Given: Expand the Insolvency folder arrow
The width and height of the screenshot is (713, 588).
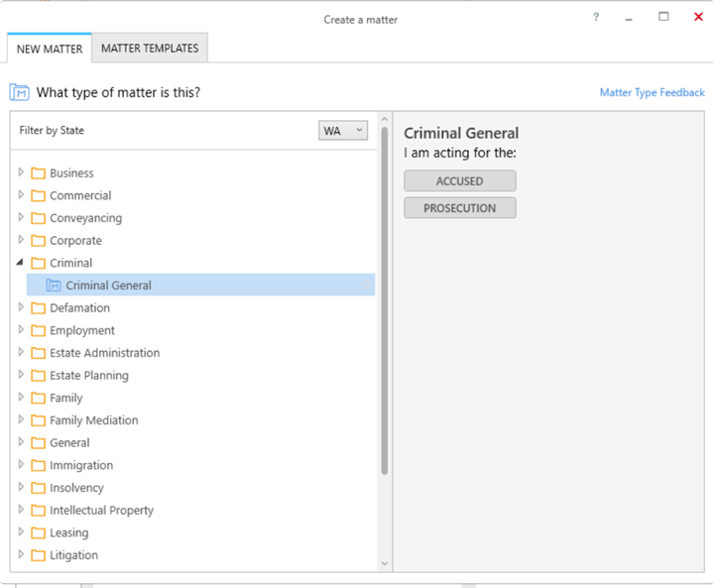Looking at the screenshot, I should (x=21, y=487).
